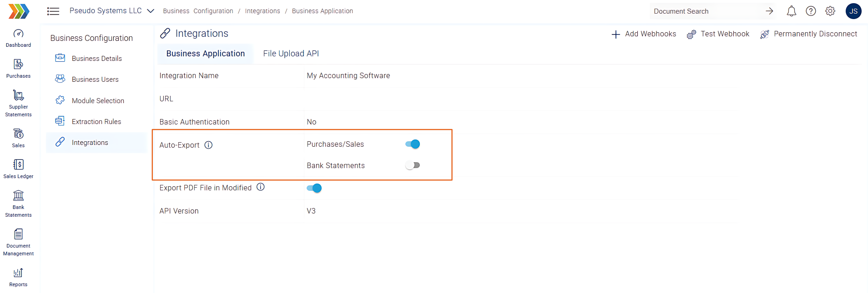Click the notifications bell icon
The height and width of the screenshot is (293, 868).
[792, 11]
